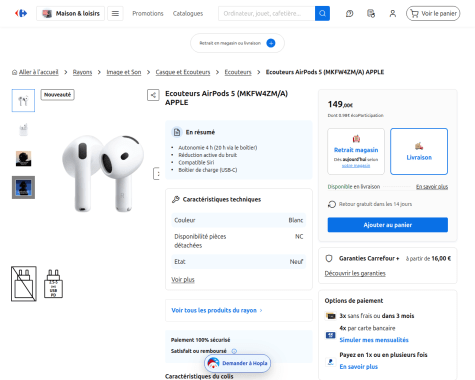Click the USB PD charger pictogram
475x380 pixels.
click(53, 284)
